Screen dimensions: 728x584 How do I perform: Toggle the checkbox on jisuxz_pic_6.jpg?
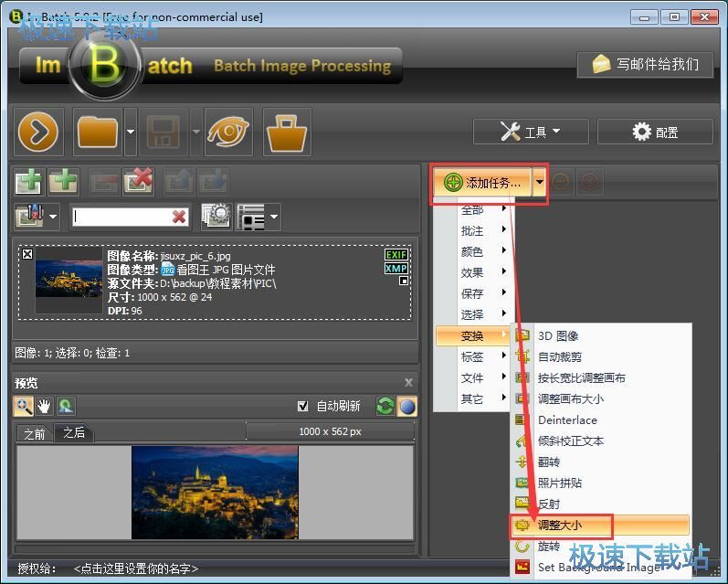click(x=27, y=254)
